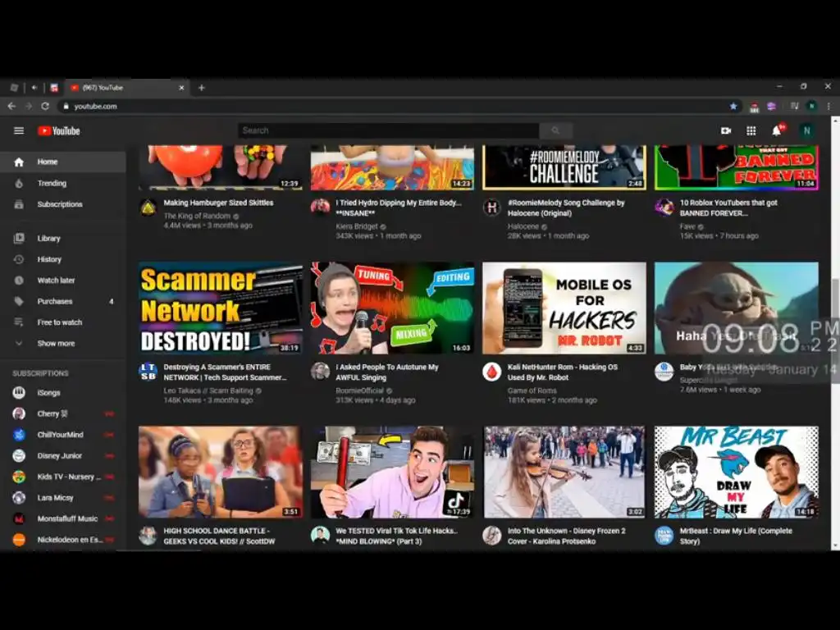Open Lara Micsy subscription channel
The width and height of the screenshot is (840, 630).
tap(62, 498)
